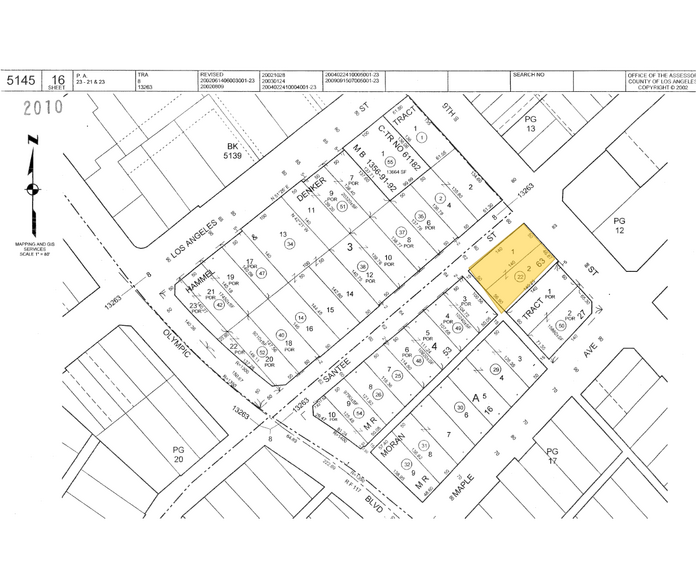Image resolution: width=696 pixels, height=588 pixels.
Task: Click the 2010 year stamp
Action: tap(43, 107)
